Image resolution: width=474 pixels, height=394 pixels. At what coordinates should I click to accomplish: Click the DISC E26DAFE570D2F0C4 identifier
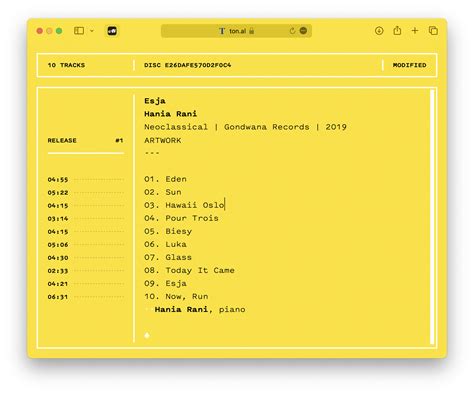click(x=188, y=65)
